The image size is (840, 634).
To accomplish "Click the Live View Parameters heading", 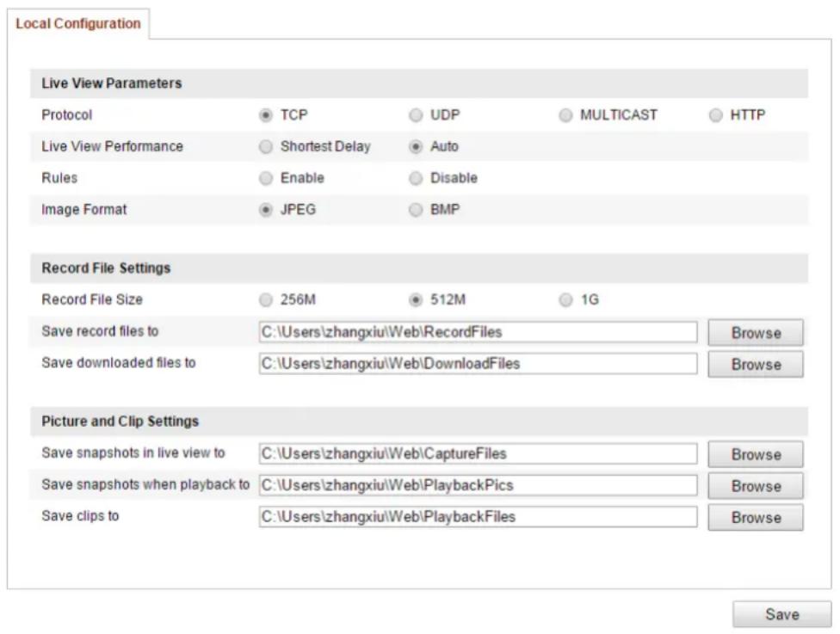I will coord(112,83).
